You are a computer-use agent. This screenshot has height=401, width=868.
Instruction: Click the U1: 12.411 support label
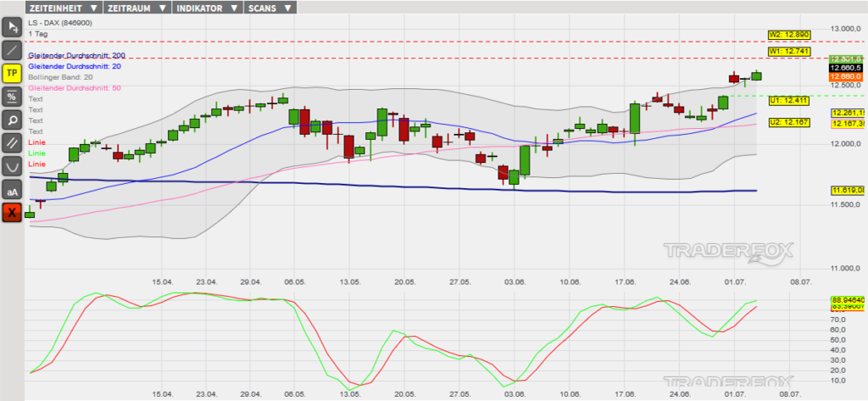click(789, 100)
